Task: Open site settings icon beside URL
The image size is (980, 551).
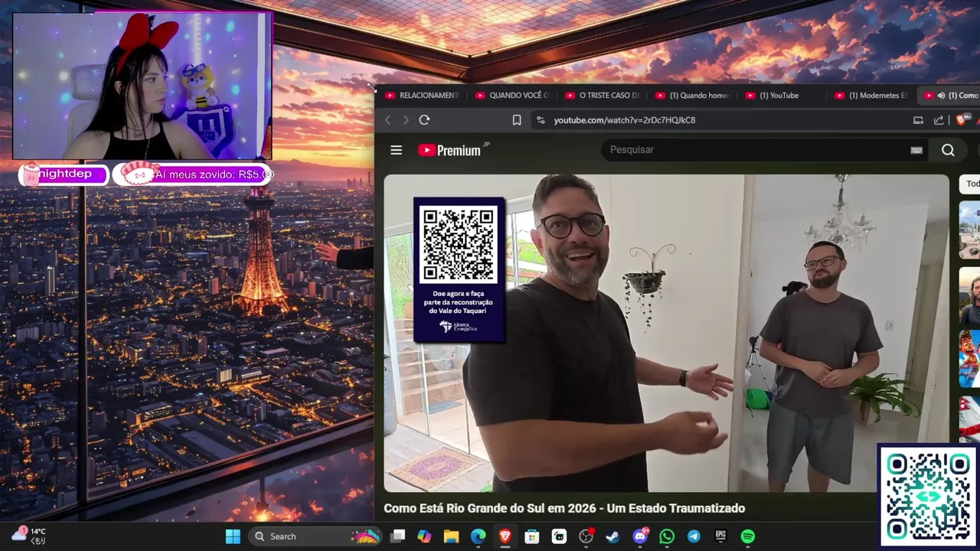Action: (541, 120)
